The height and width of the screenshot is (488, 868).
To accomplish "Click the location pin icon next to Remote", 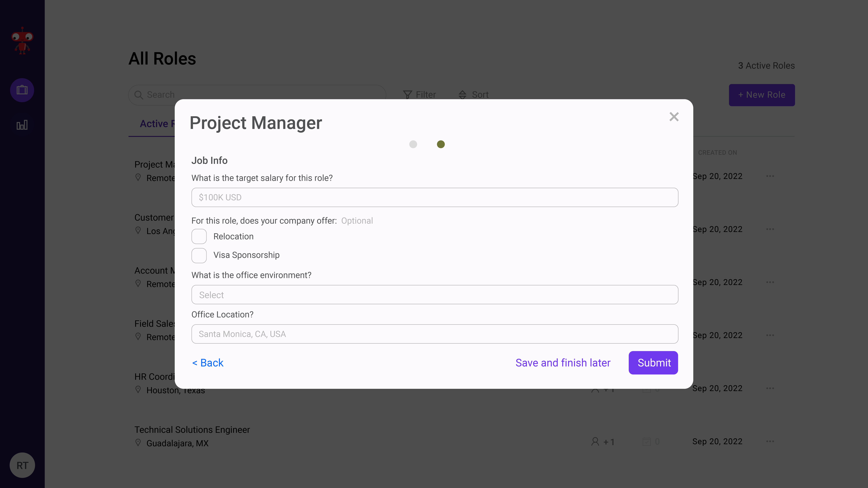I will 138,177.
